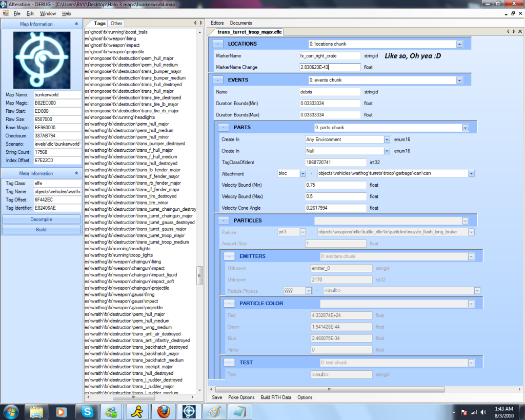Collapse the EMITTERS section
Image resolution: width=525 pixels, height=420 pixels.
pyautogui.click(x=229, y=256)
